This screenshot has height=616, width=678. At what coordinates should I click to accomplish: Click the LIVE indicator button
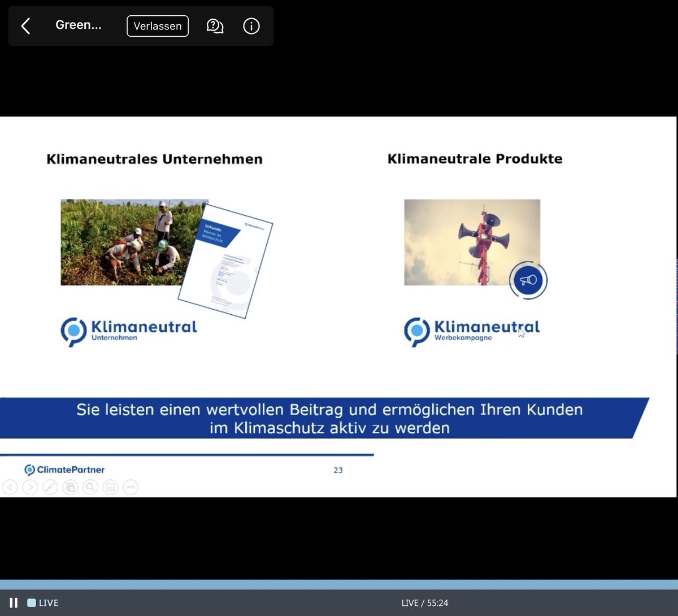(43, 603)
